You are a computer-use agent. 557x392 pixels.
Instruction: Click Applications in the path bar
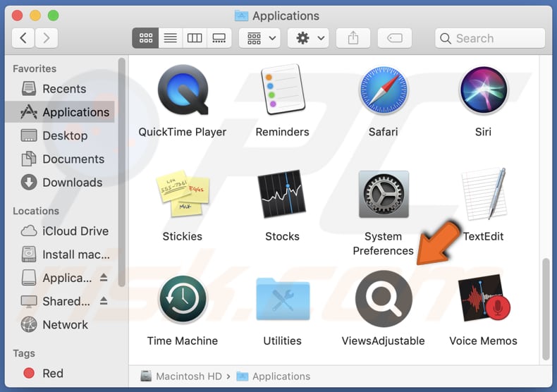274,376
